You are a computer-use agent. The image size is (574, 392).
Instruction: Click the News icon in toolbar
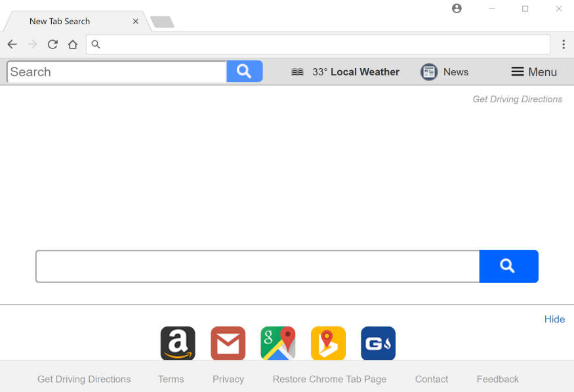click(429, 71)
